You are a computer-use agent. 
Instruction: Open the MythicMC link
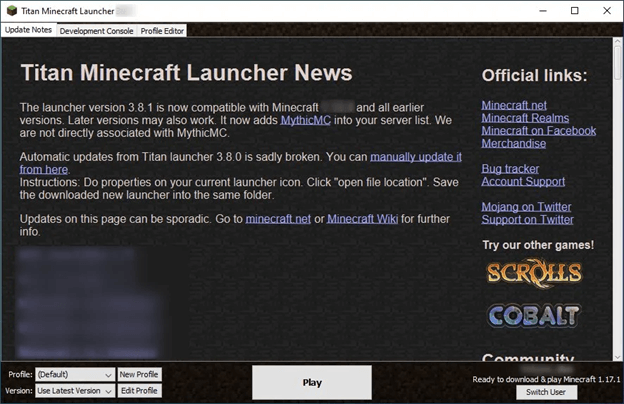[306, 120]
